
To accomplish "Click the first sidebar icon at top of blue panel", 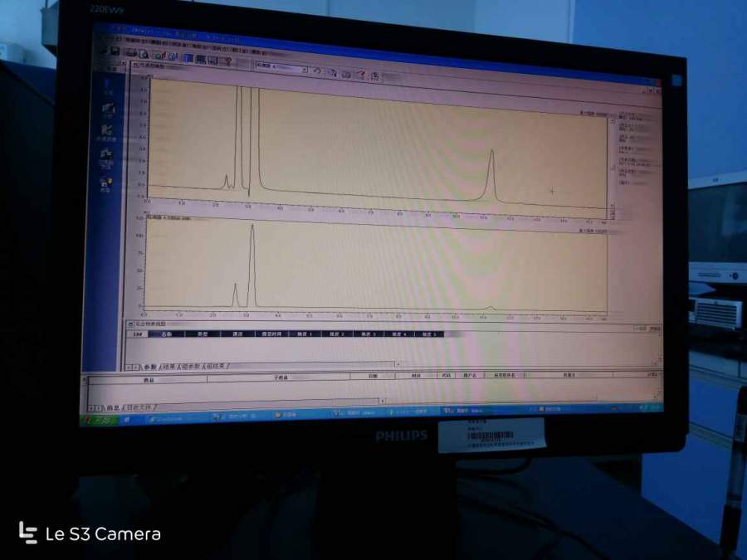I will pyautogui.click(x=108, y=86).
